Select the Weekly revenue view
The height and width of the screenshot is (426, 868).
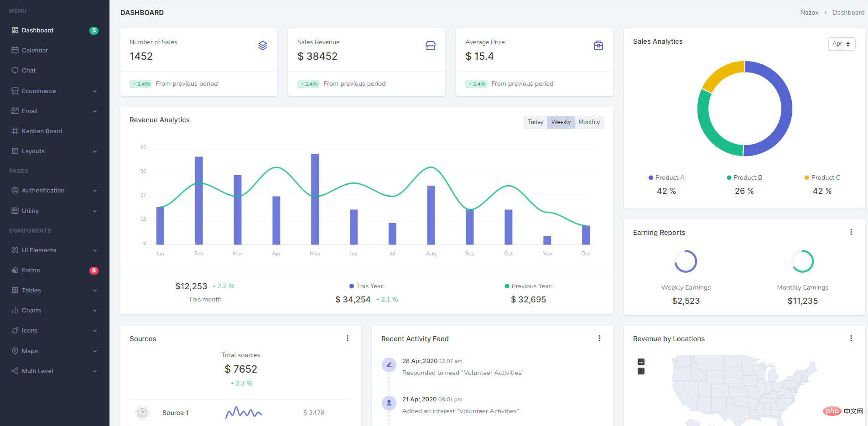tap(561, 122)
